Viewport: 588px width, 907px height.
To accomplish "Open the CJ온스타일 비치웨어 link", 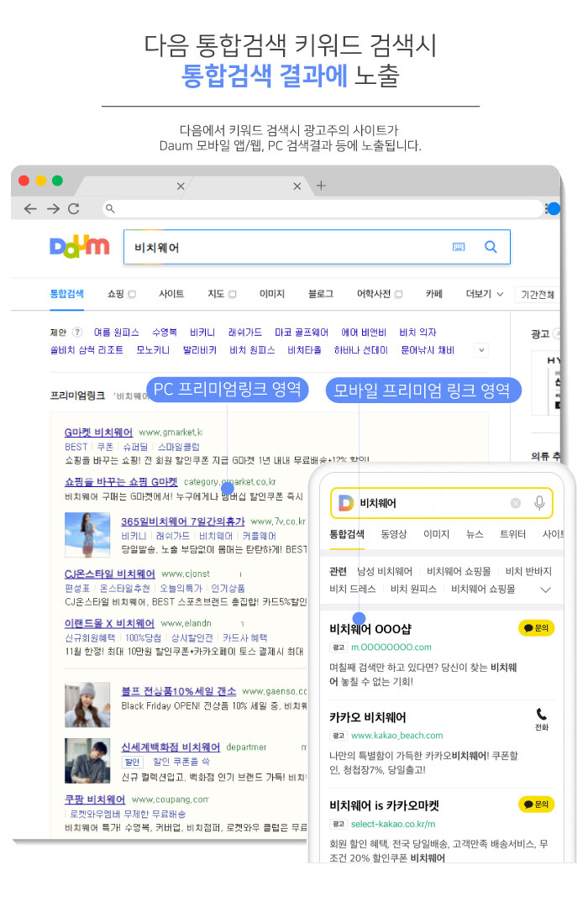I will [x=110, y=574].
